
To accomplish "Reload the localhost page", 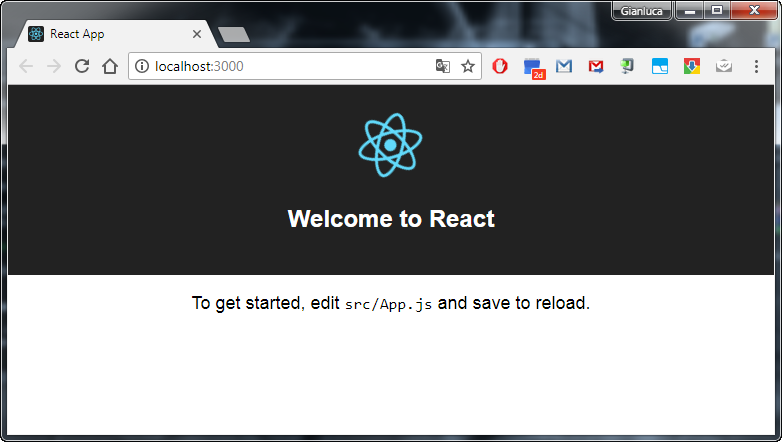I will pos(82,66).
